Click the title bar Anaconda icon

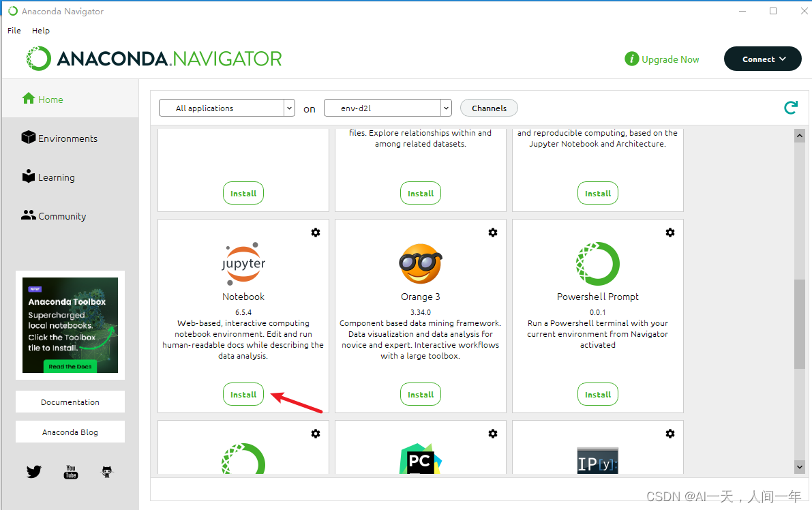tap(13, 11)
